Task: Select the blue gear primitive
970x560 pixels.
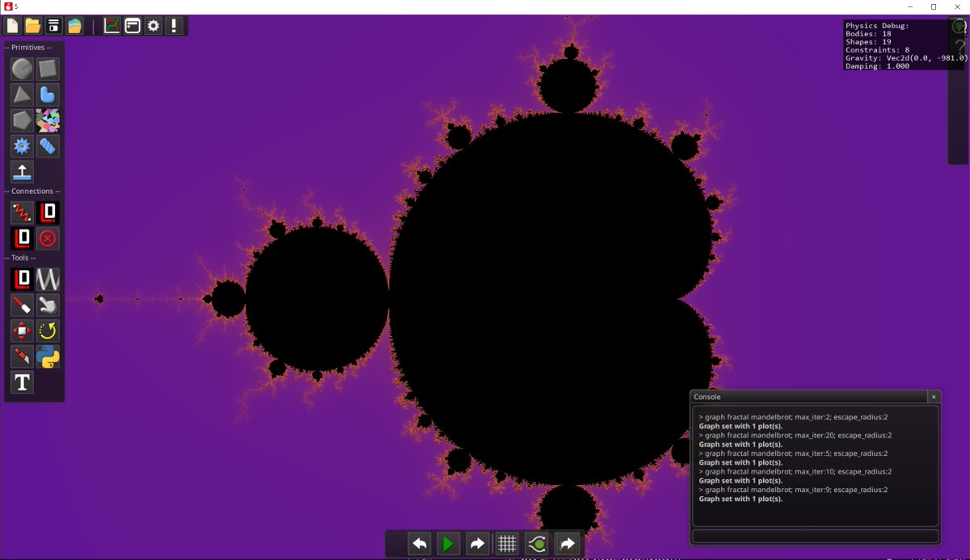Action: coord(22,146)
